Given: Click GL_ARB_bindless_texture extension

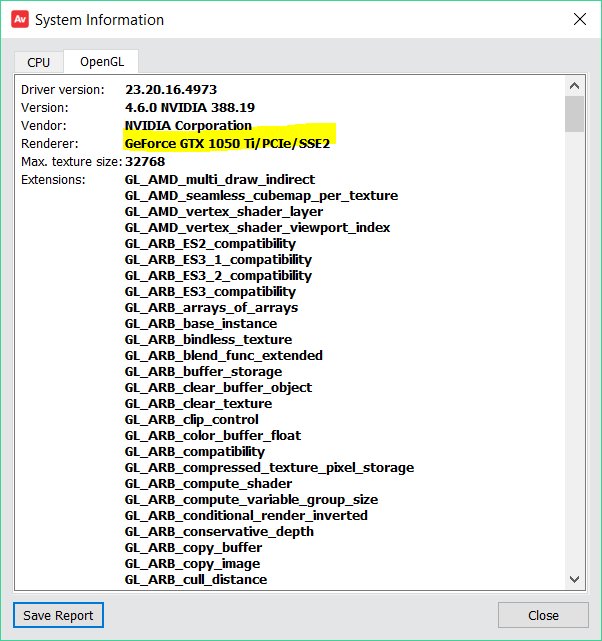Looking at the screenshot, I should 208,339.
